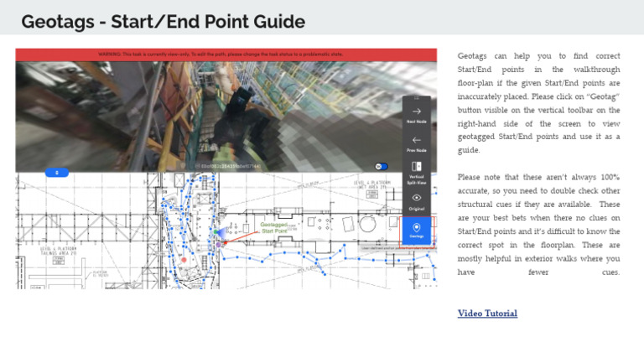
Task: Click the user-defined anchor tooltip below Geotags
Action: pyautogui.click(x=398, y=248)
